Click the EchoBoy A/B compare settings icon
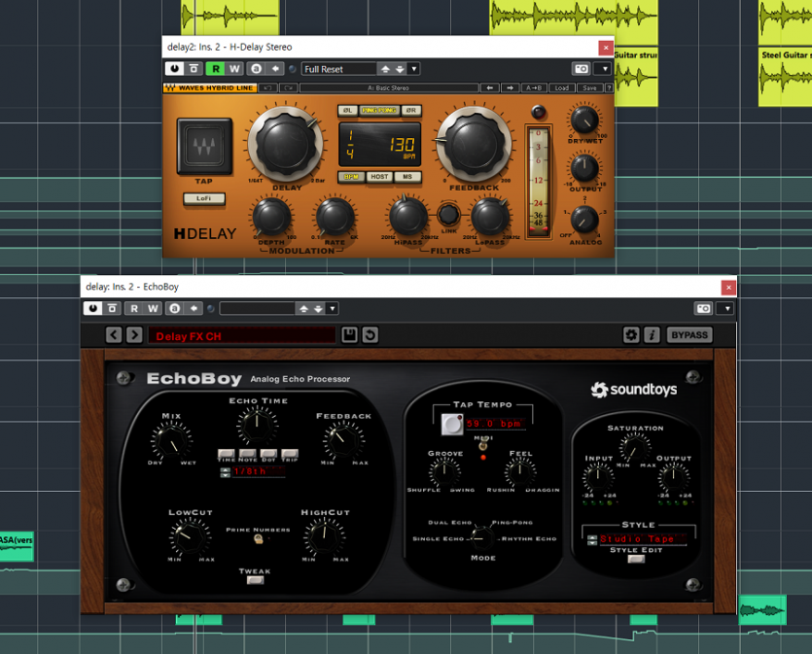 (x=174, y=308)
